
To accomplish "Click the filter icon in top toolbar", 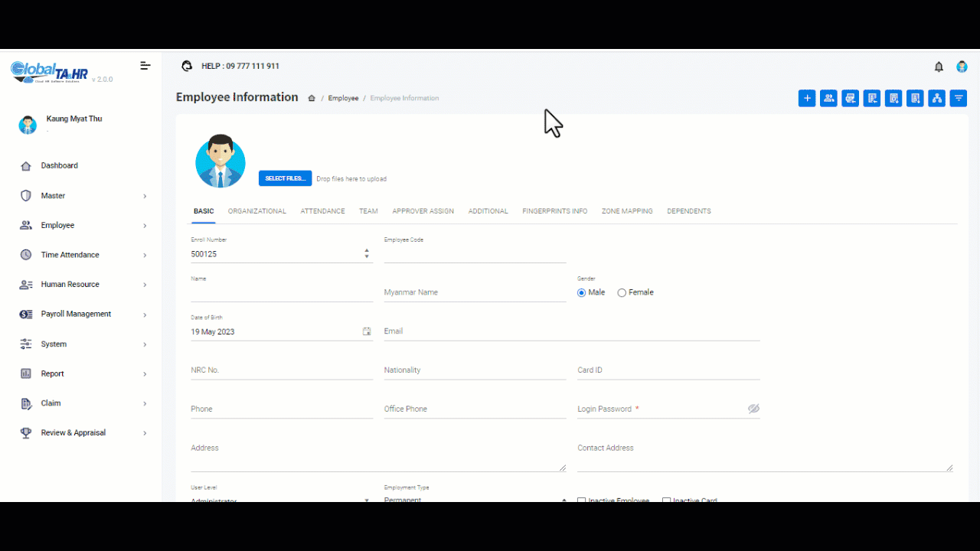I will [958, 98].
